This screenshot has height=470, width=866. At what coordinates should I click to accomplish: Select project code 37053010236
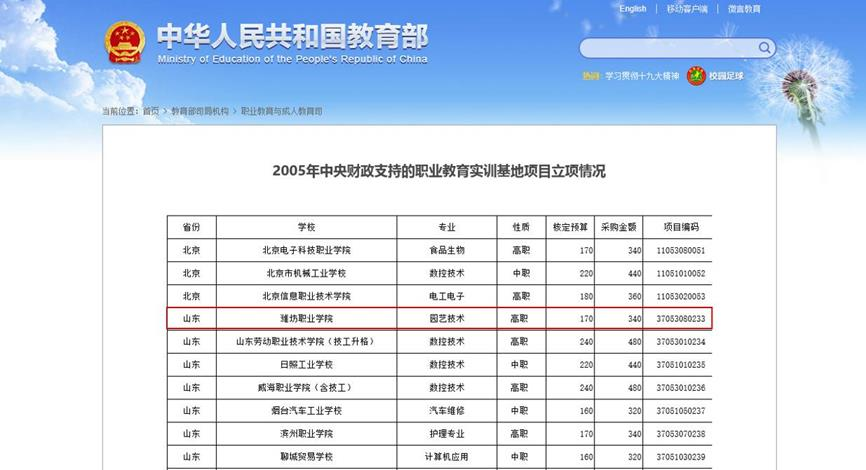pyautogui.click(x=681, y=388)
